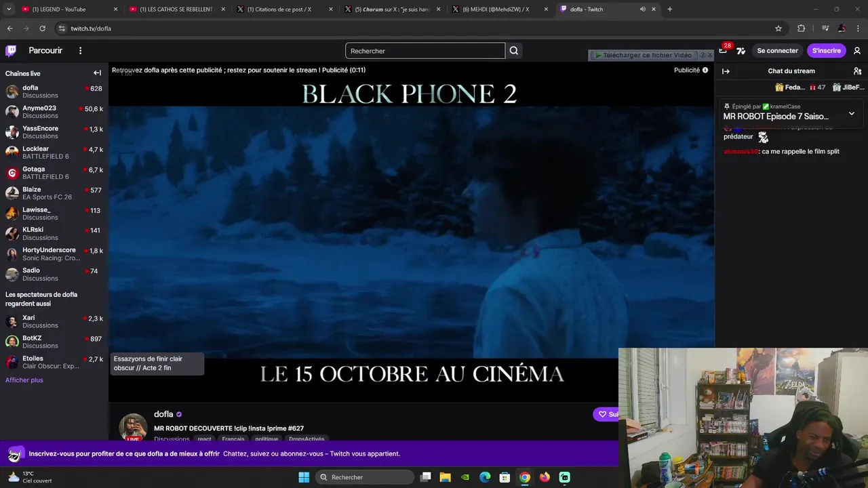The image size is (868, 488).
Task: Open the chat community members icon
Action: coord(857,71)
